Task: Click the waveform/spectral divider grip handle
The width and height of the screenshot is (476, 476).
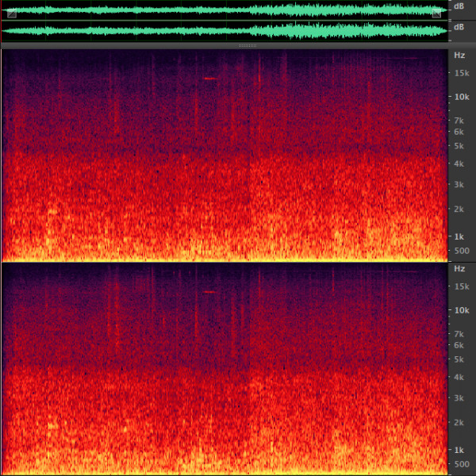Action: pyautogui.click(x=248, y=45)
